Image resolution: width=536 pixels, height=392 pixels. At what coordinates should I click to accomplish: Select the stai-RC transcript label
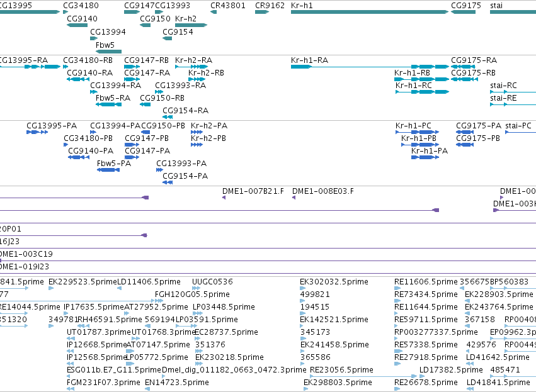(x=503, y=86)
